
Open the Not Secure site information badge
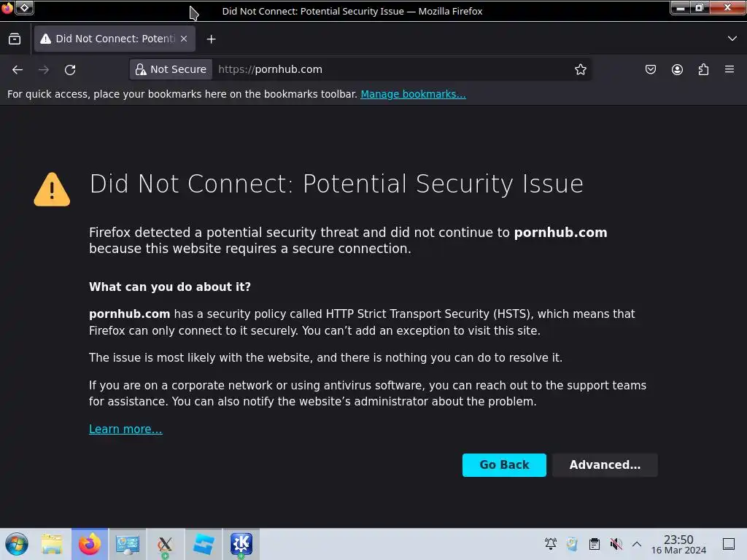(171, 69)
